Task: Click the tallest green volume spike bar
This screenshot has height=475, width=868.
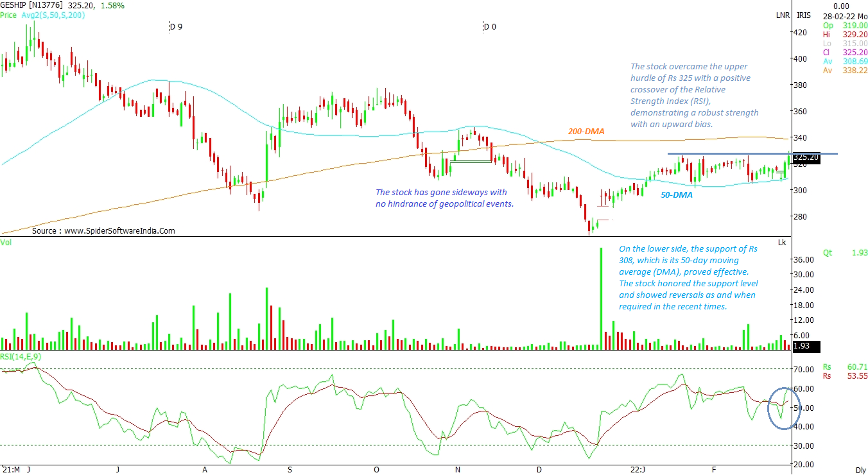Action: point(601,298)
